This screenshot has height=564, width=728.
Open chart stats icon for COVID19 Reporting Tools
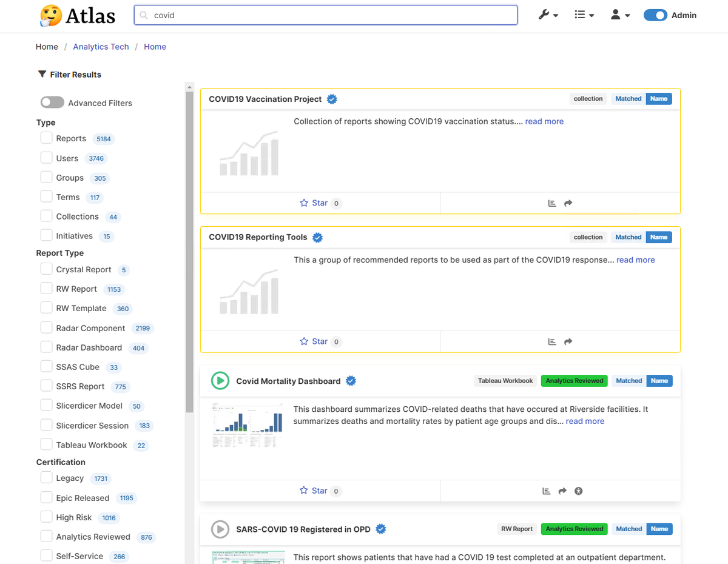point(552,342)
